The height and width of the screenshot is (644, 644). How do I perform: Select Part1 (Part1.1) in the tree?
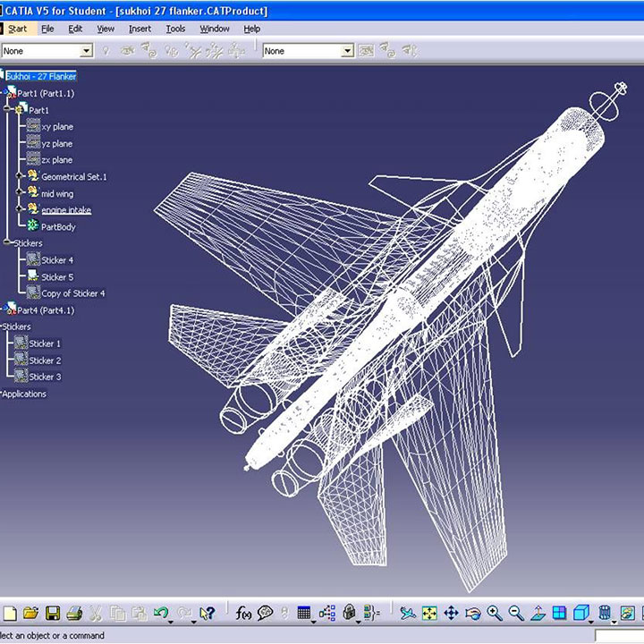(46, 93)
